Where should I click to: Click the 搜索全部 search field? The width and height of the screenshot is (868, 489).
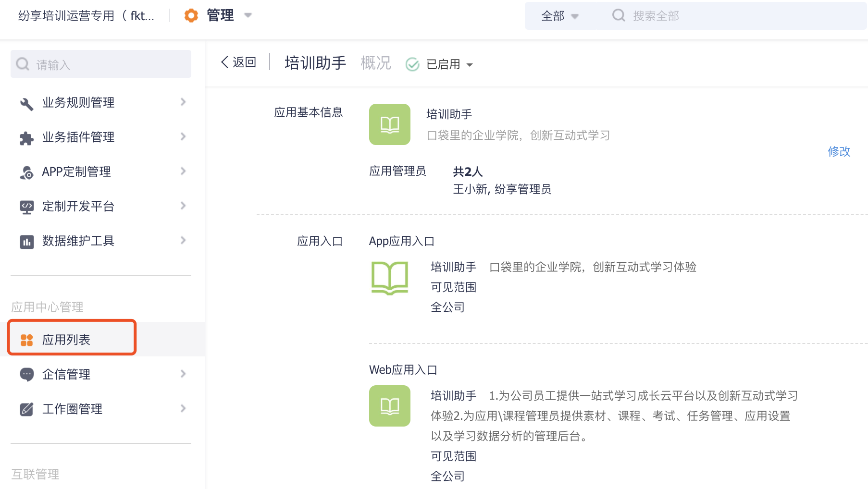coord(721,16)
